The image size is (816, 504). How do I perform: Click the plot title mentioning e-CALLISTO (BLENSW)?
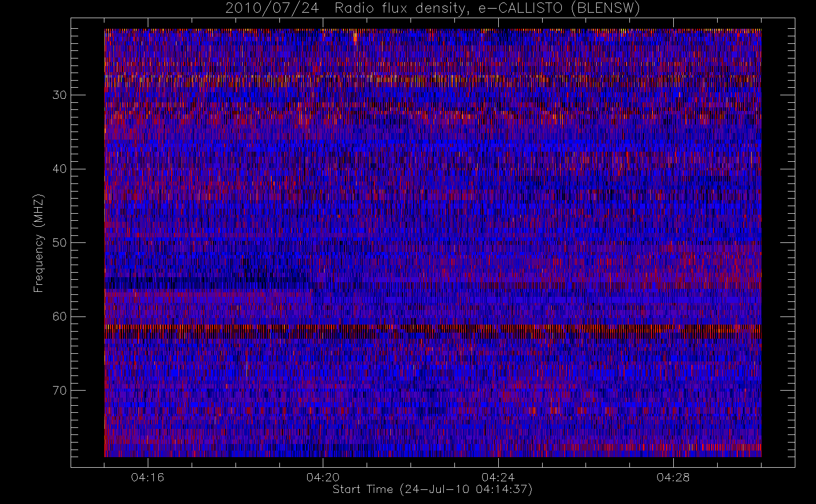coord(433,9)
